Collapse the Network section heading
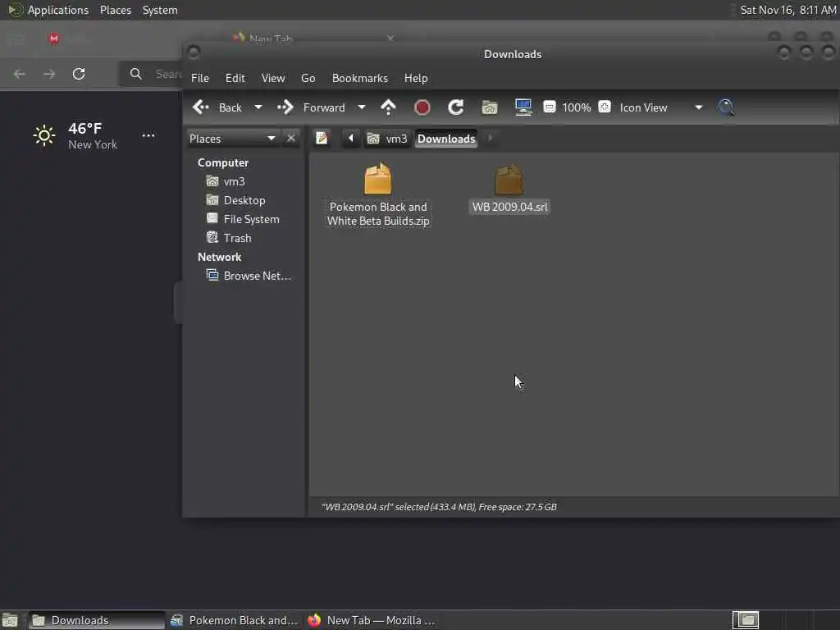The width and height of the screenshot is (840, 630). [x=220, y=257]
